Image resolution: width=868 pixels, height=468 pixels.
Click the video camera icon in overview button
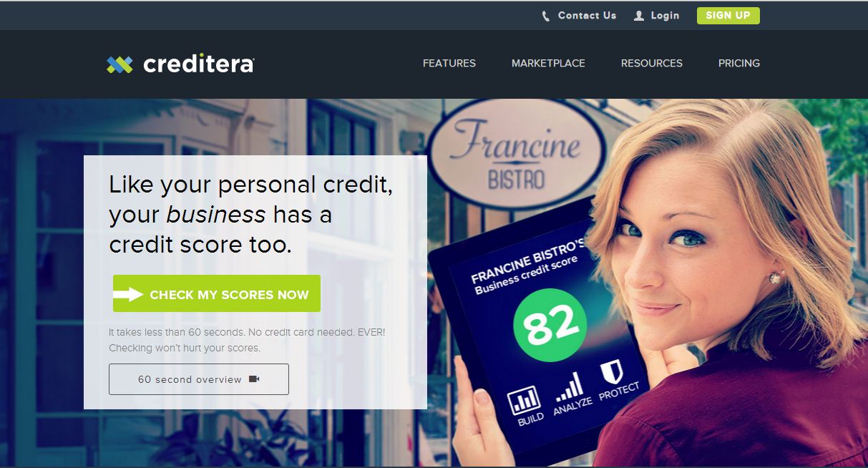(x=254, y=379)
